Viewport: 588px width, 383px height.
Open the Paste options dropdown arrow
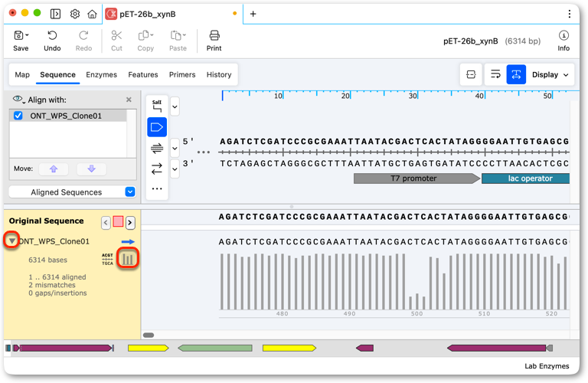coord(184,35)
